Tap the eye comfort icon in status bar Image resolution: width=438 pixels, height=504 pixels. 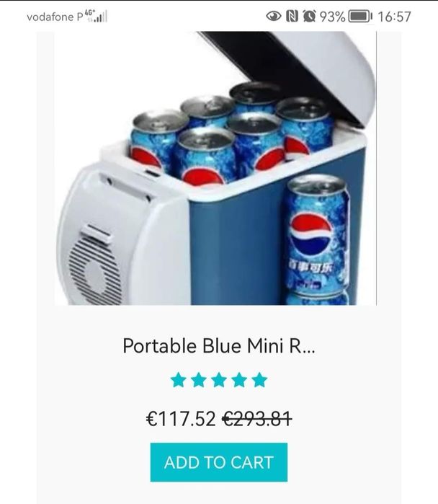274,16
